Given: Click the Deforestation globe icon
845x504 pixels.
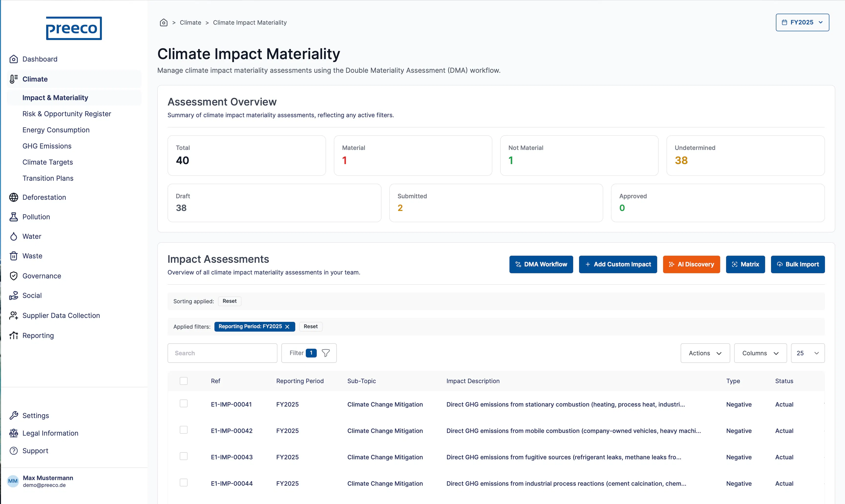Looking at the screenshot, I should (x=14, y=197).
